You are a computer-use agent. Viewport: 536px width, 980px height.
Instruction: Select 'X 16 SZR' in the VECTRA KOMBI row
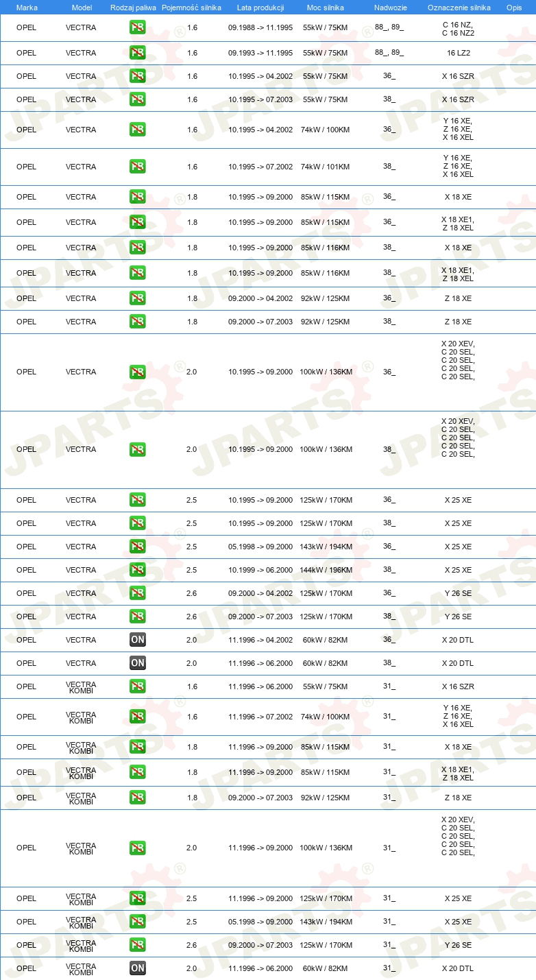coord(458,686)
